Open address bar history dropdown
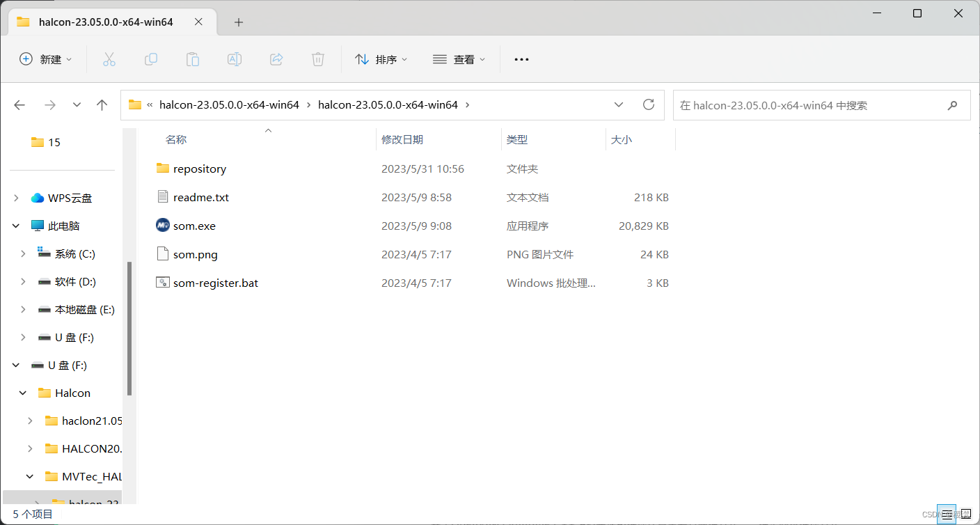The image size is (980, 525). tap(619, 105)
